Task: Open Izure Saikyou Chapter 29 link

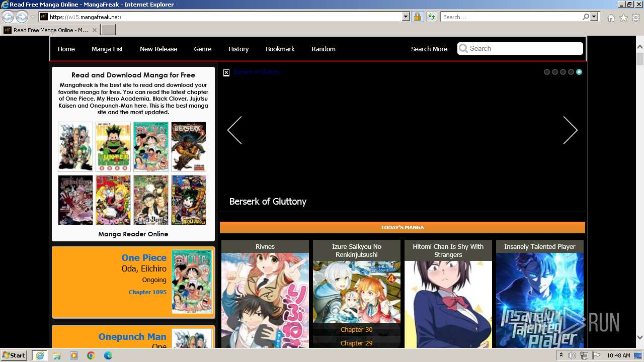Action: pos(357,343)
